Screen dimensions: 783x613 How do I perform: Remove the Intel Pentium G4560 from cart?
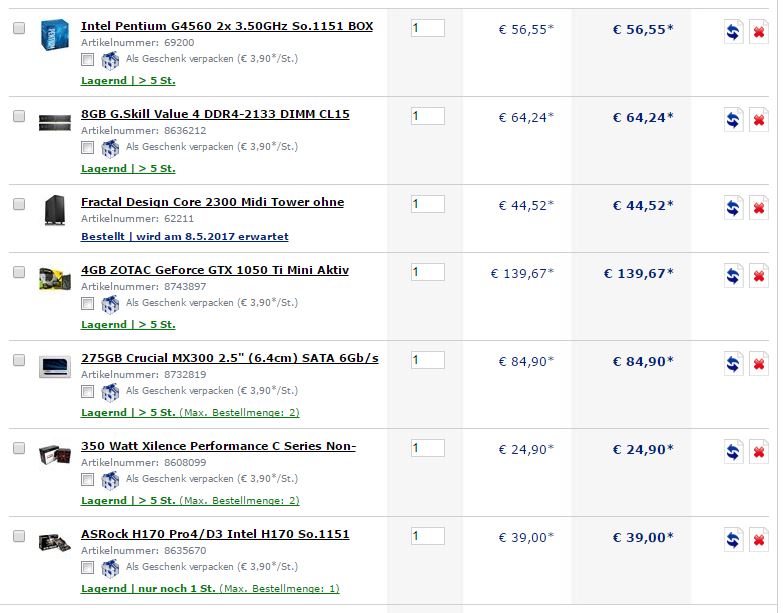759,32
